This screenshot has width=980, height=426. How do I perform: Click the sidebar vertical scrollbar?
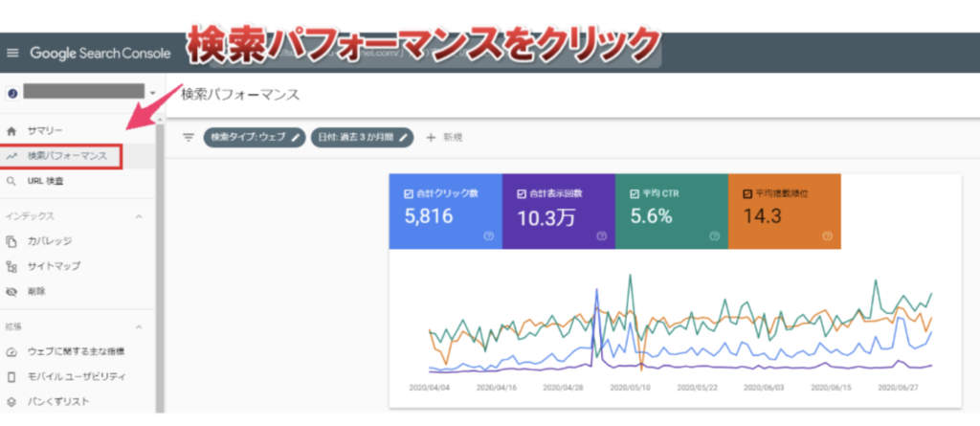160,266
